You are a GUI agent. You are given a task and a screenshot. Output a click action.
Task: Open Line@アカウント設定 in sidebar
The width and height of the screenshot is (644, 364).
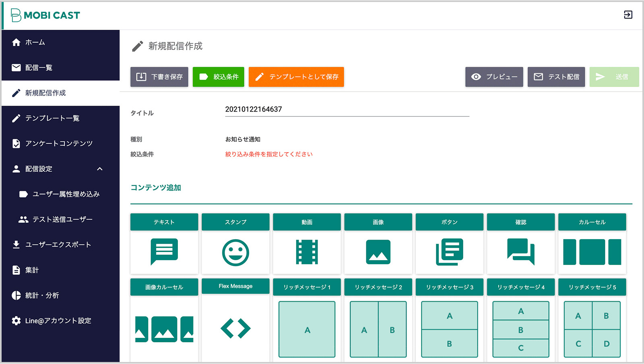tap(60, 321)
